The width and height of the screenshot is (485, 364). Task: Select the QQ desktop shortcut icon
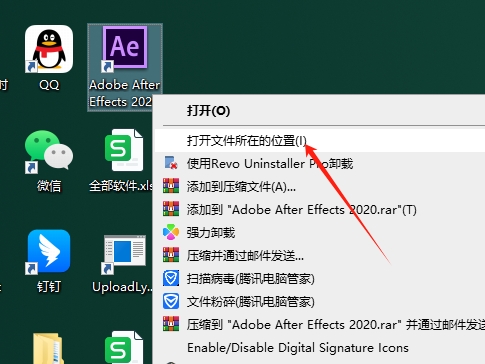click(x=49, y=49)
